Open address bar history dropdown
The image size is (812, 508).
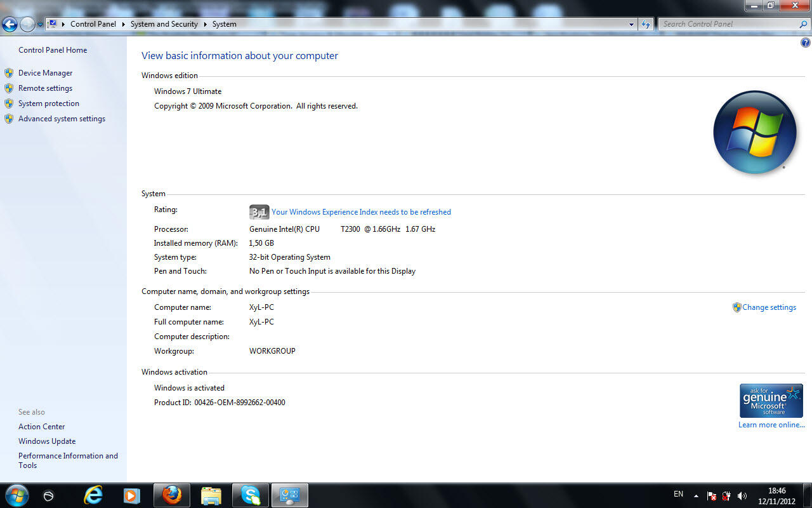click(x=631, y=24)
